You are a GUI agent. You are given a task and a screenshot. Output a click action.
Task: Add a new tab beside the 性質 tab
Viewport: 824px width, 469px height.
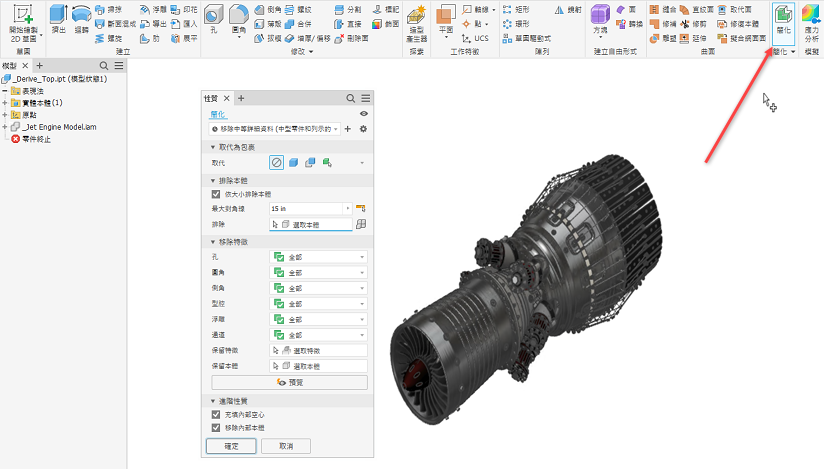[x=241, y=98]
